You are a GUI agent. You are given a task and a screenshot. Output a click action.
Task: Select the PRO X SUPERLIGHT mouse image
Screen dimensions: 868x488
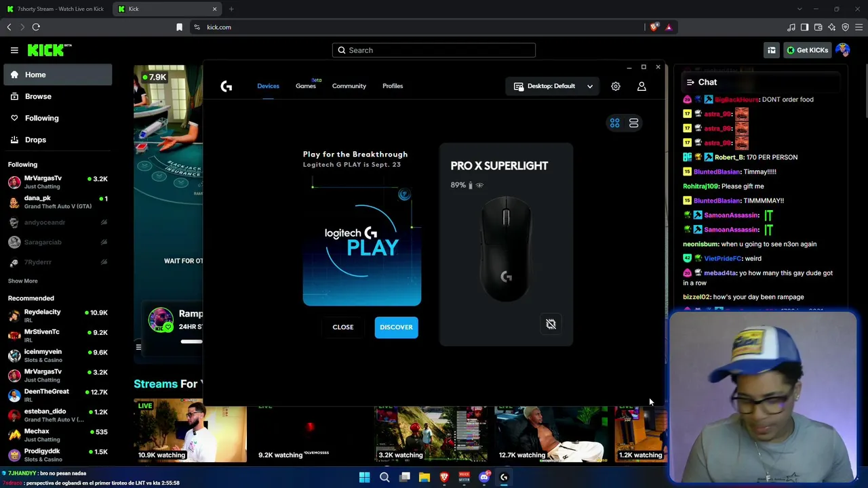(x=506, y=249)
